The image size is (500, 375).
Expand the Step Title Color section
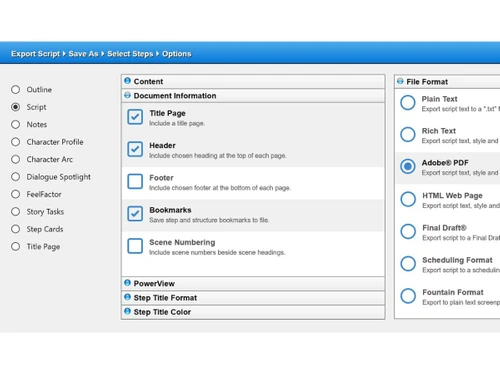253,312
